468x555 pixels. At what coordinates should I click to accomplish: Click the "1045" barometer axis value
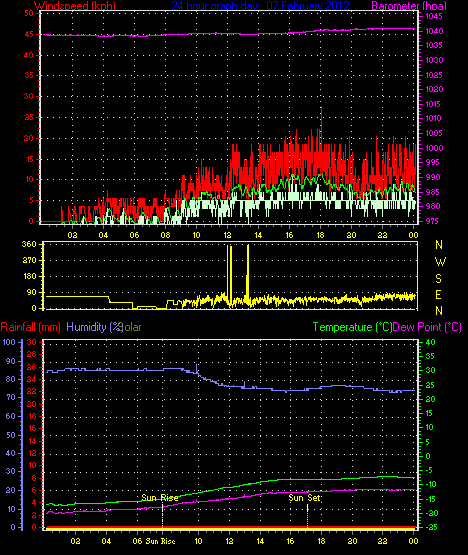(434, 16)
